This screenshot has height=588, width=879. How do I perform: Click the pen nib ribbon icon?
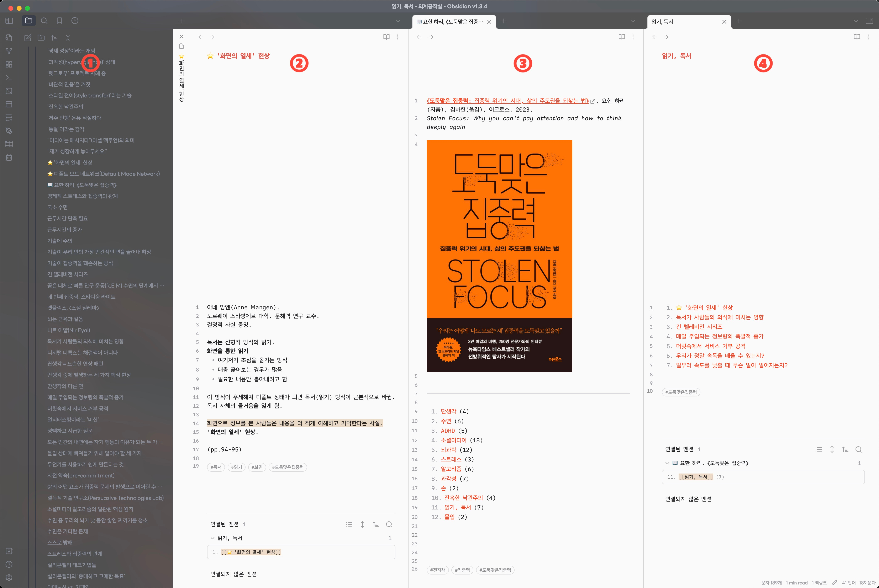(x=9, y=131)
